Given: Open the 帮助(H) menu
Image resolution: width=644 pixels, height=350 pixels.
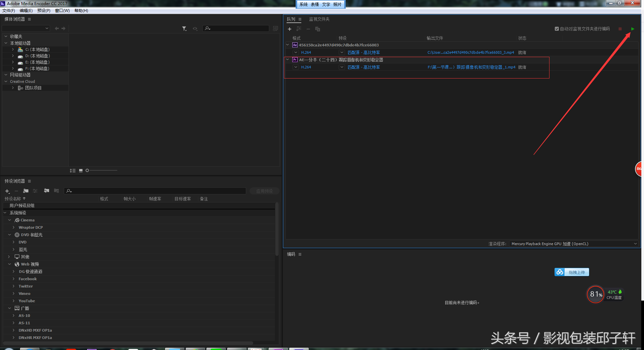Looking at the screenshot, I should click(x=81, y=11).
